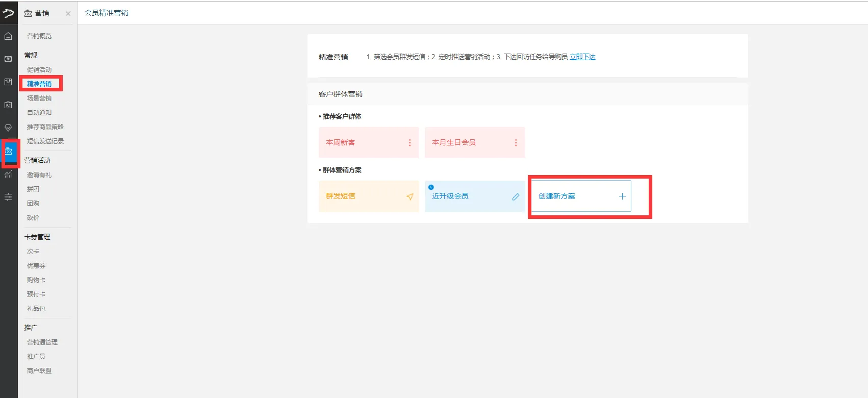868x398 pixels.
Task: Click the diamond-shaped icon in the dark sidebar
Action: [8, 128]
